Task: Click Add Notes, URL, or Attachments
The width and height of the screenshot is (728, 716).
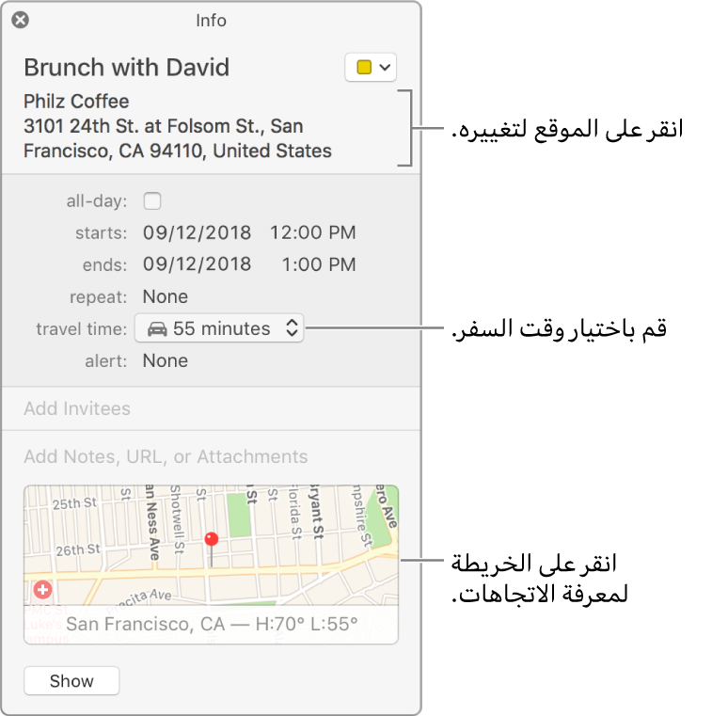Action: click(x=166, y=456)
